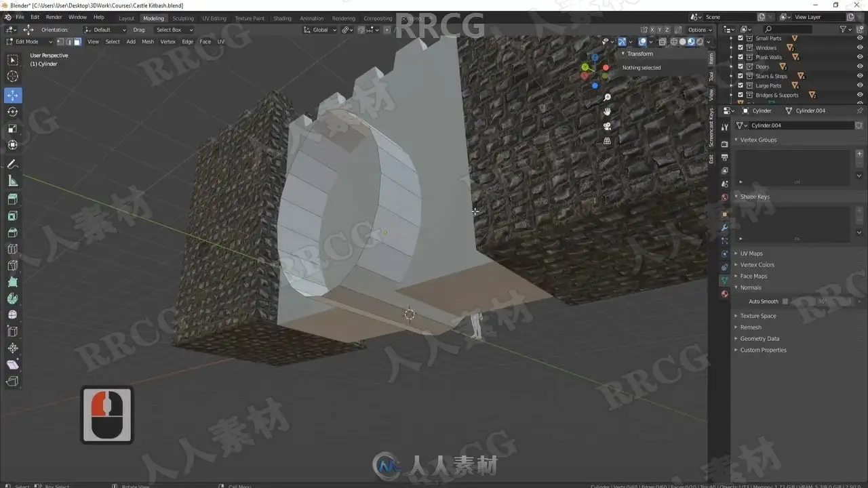This screenshot has height=488, width=868.
Task: Open the Global transform orientation dropdown
Action: [x=319, y=30]
